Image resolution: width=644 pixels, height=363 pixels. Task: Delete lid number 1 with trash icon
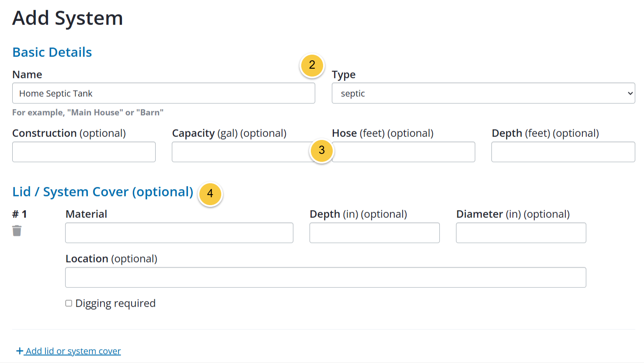pos(17,230)
